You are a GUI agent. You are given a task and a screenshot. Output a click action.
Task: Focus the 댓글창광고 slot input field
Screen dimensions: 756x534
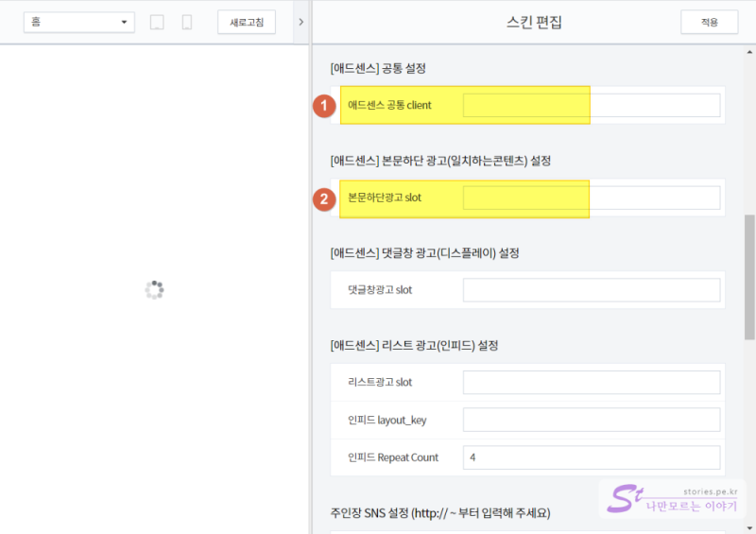coord(592,290)
